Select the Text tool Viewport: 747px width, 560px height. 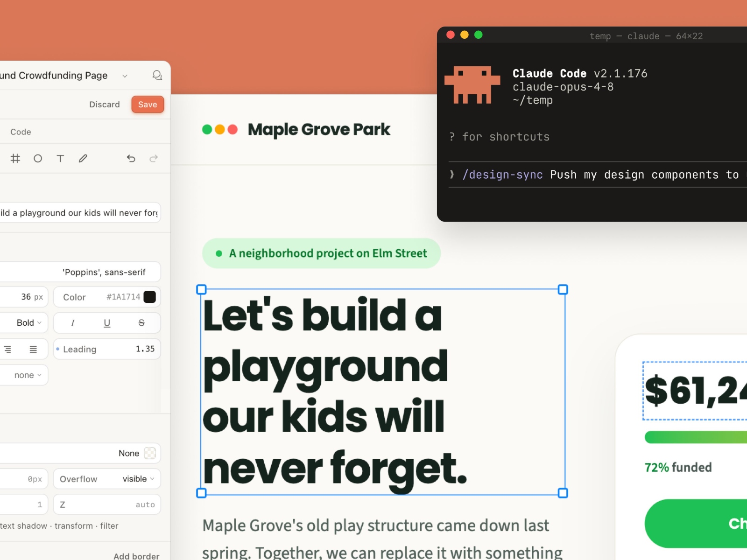(x=60, y=159)
